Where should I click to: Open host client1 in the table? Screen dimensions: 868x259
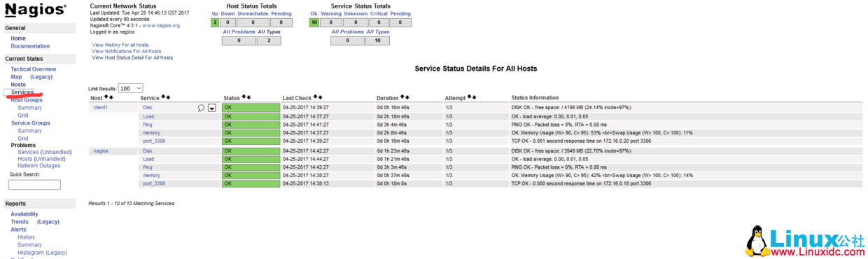tap(101, 108)
